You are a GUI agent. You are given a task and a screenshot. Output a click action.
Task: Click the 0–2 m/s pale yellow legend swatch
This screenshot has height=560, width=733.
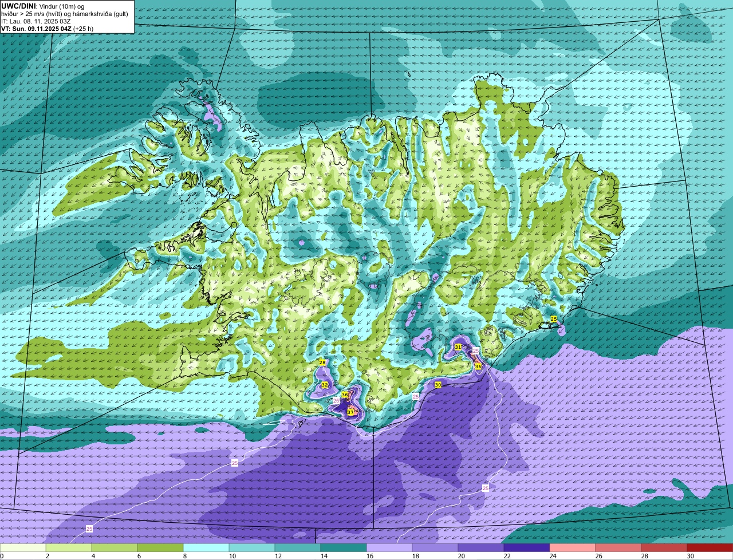pyautogui.click(x=23, y=547)
